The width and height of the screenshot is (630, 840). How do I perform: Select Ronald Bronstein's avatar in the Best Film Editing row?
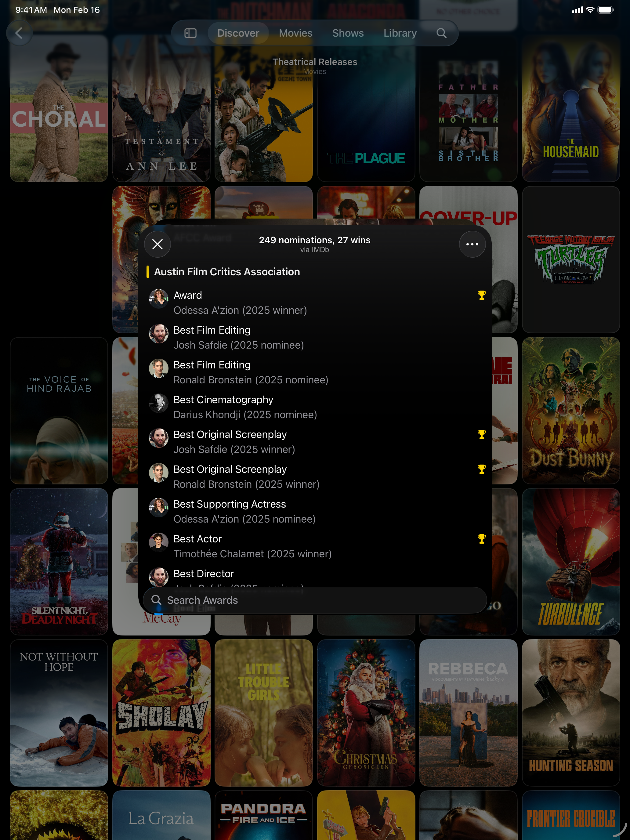[x=159, y=368]
